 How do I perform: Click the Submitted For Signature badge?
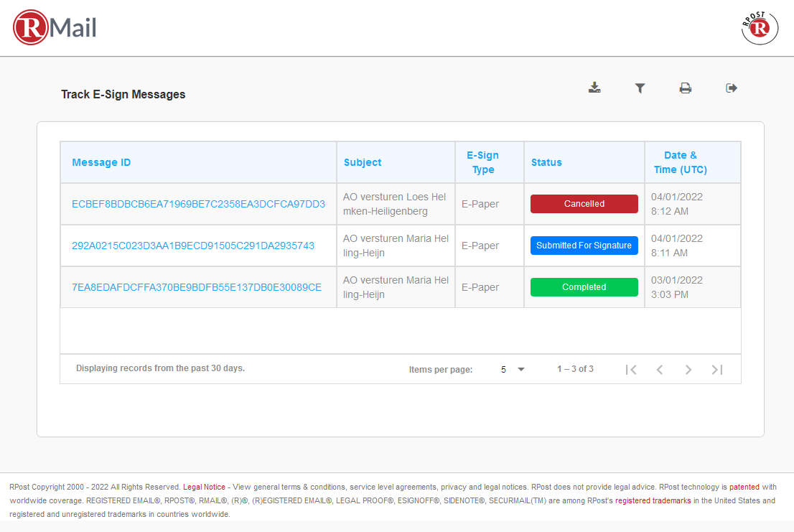point(584,246)
